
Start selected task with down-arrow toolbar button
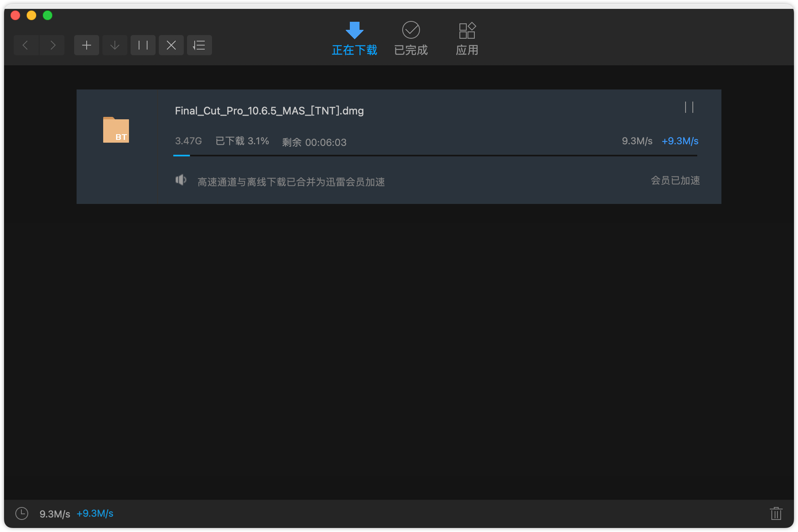pos(115,45)
